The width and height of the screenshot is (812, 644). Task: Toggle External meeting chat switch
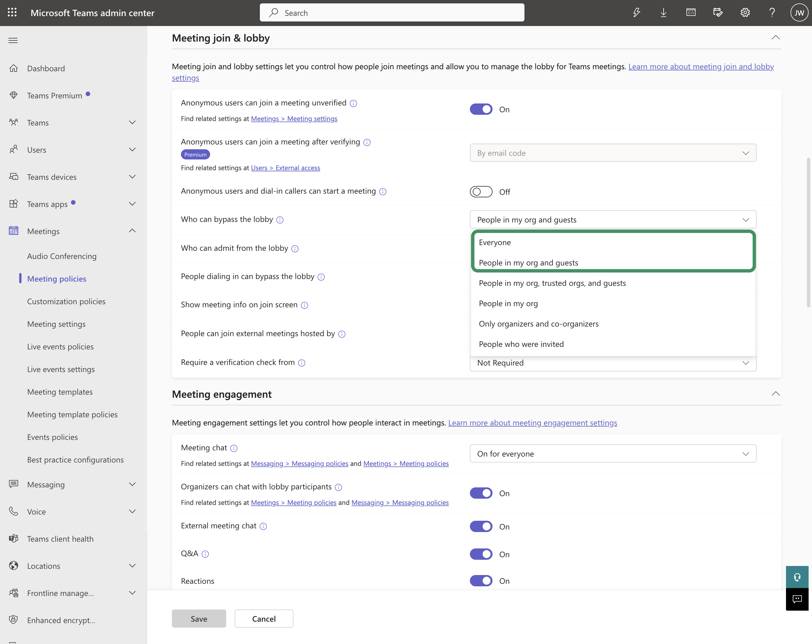tap(481, 526)
